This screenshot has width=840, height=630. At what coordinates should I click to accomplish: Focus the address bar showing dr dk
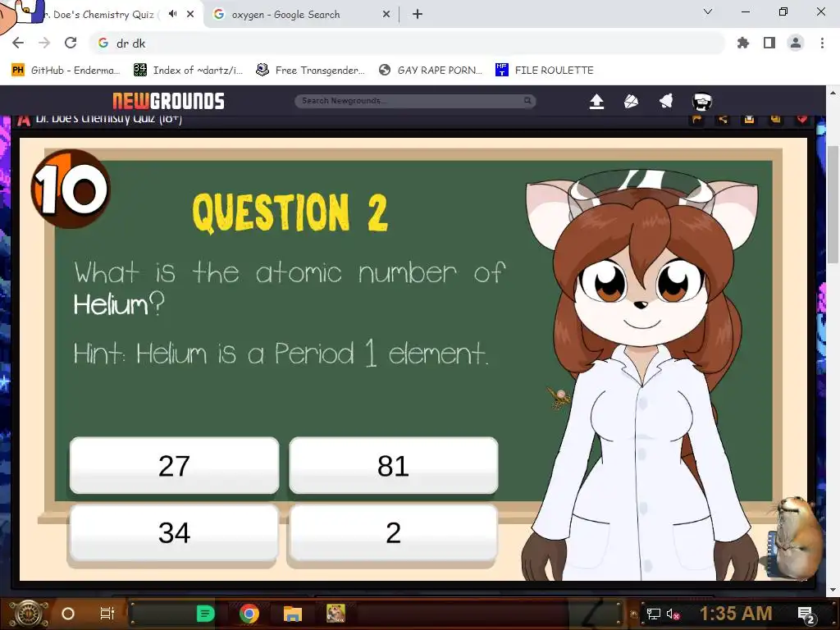point(407,43)
